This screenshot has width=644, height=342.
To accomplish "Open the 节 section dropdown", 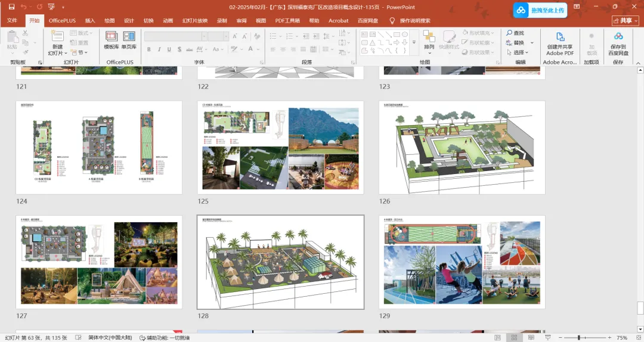I will point(79,52).
